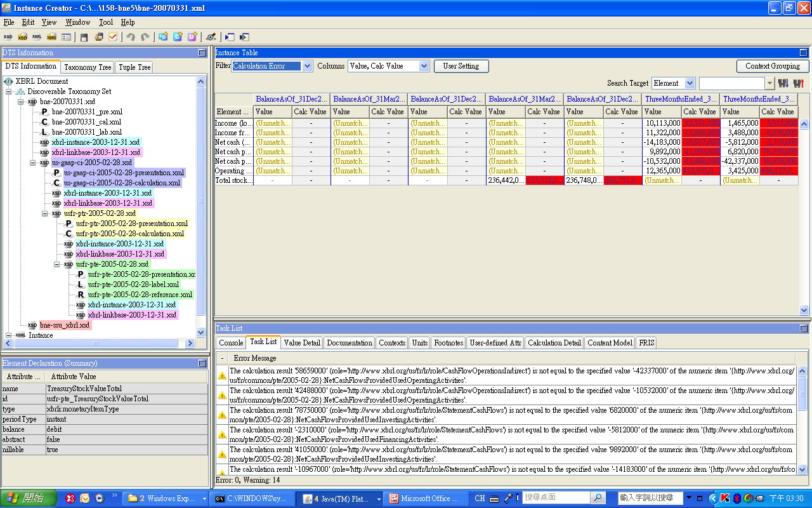Viewport: 812px width, 508px height.
Task: Maximize the Instance Table panel
Action: (803, 53)
